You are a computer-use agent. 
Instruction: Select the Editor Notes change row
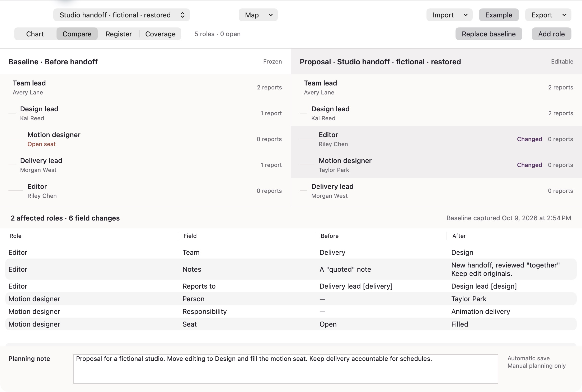(291, 269)
